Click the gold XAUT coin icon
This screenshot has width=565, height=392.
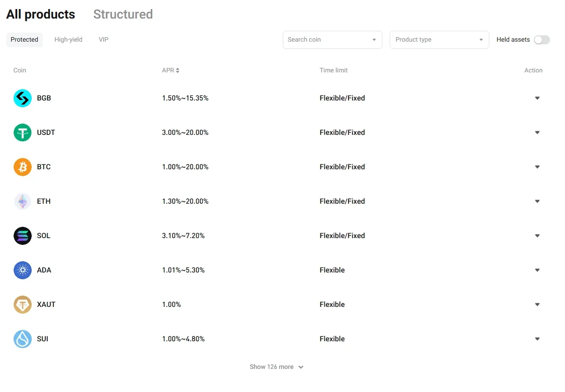coord(23,305)
